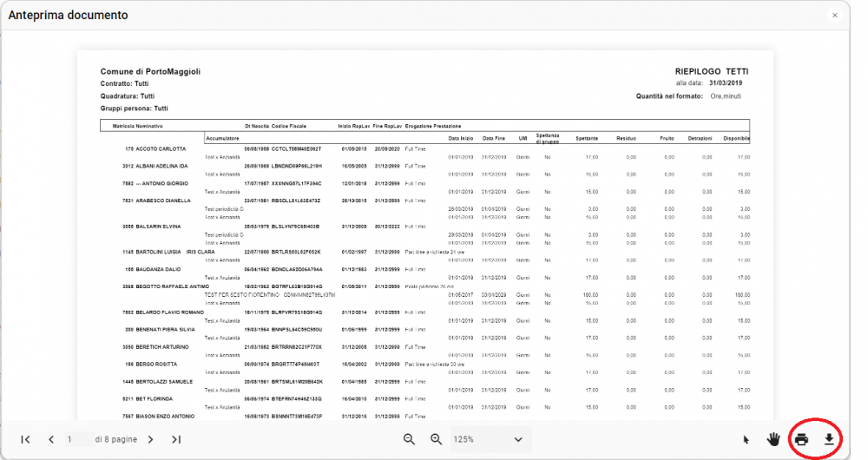
Task: Go to the first page
Action: tap(25, 439)
